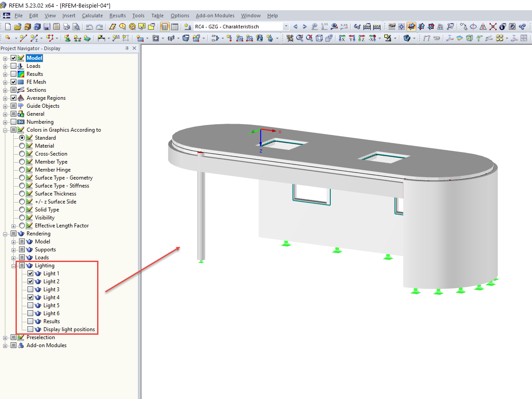Click the red cross delete icon
Viewport: 532px width, 399px height.
[493, 27]
